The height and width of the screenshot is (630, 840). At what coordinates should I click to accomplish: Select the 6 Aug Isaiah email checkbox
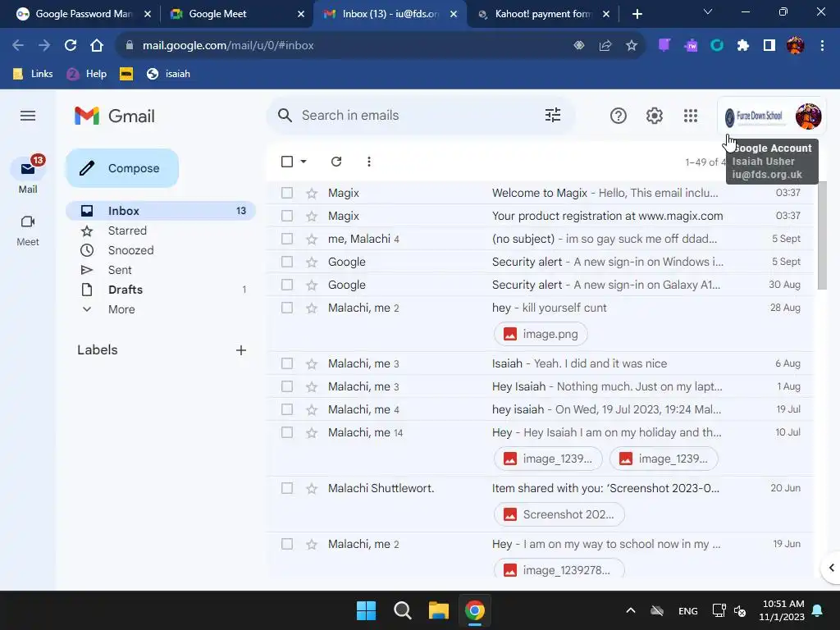(287, 363)
